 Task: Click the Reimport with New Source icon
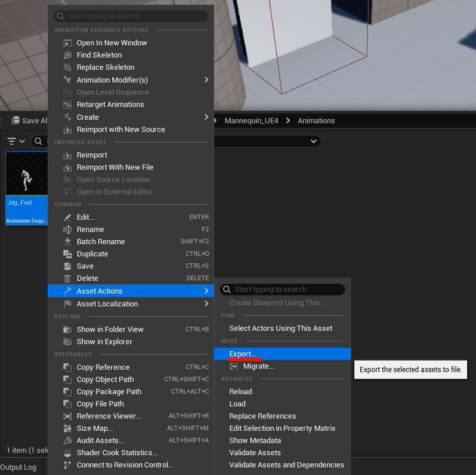[68, 130]
